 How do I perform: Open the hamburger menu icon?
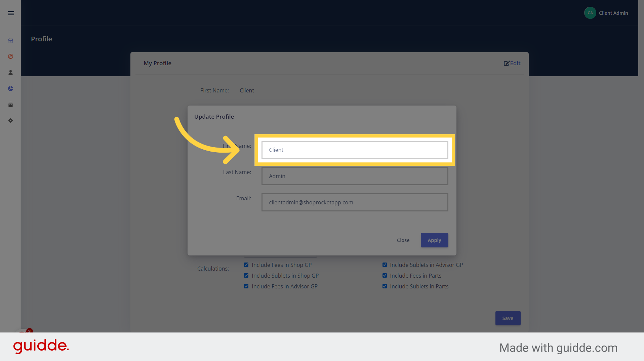coord(11,13)
